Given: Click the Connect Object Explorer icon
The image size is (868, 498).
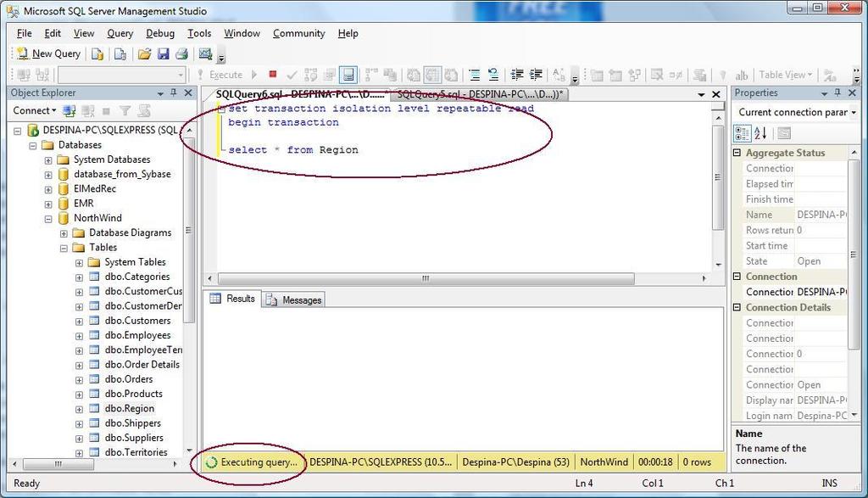Looking at the screenshot, I should (x=70, y=111).
